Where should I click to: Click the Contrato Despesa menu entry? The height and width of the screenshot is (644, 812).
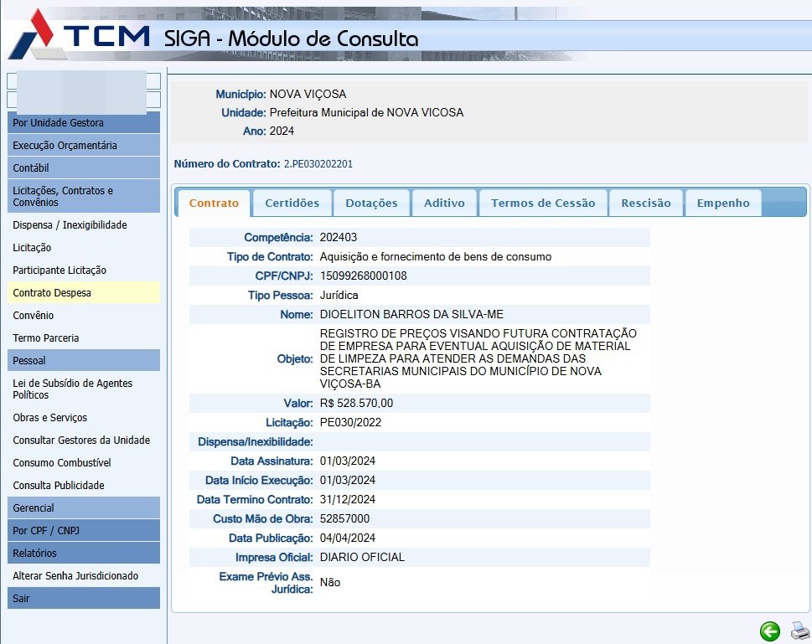pos(52,293)
